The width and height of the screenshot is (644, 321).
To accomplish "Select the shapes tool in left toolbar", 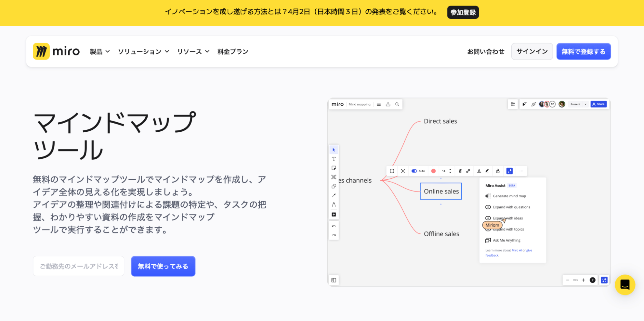I will pyautogui.click(x=334, y=186).
